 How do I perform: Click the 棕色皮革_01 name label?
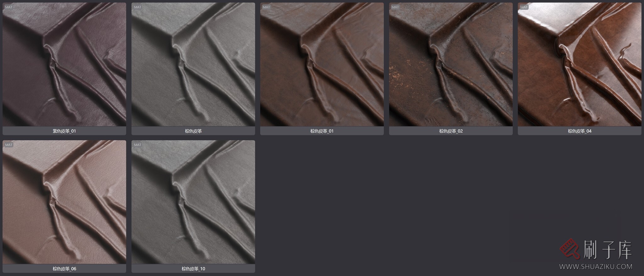coord(322,131)
